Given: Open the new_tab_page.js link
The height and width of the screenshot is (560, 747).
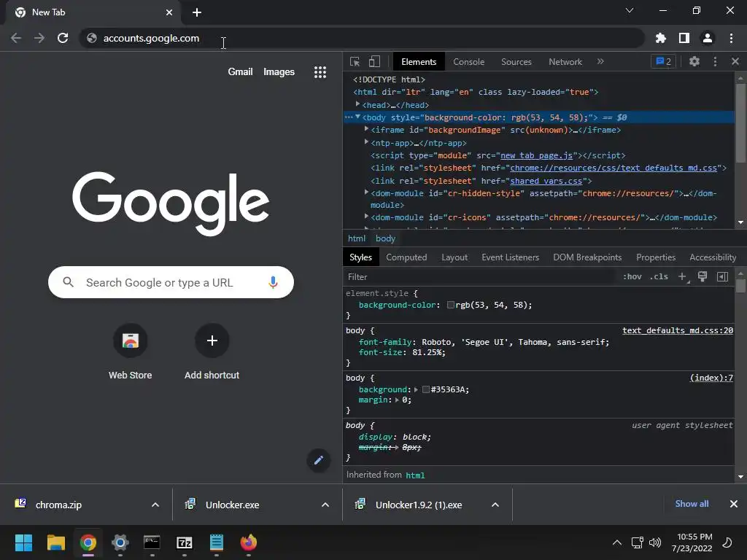Looking at the screenshot, I should pos(536,156).
